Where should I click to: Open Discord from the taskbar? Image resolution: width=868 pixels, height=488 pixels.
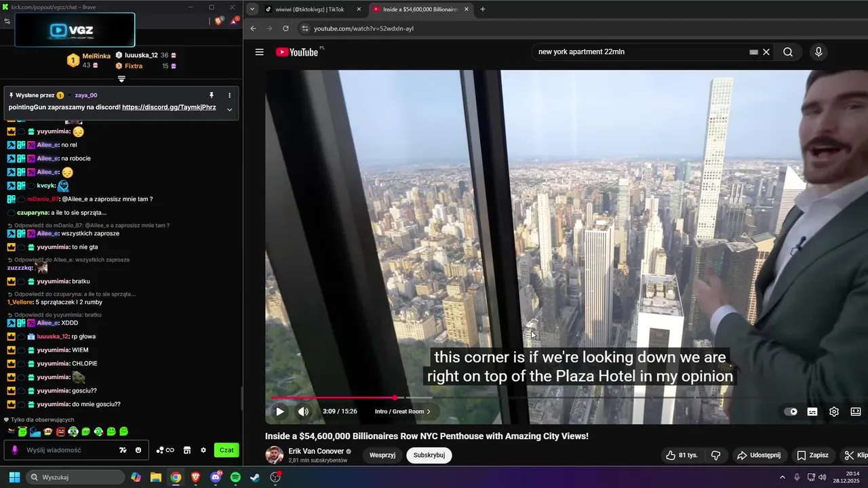(216, 477)
